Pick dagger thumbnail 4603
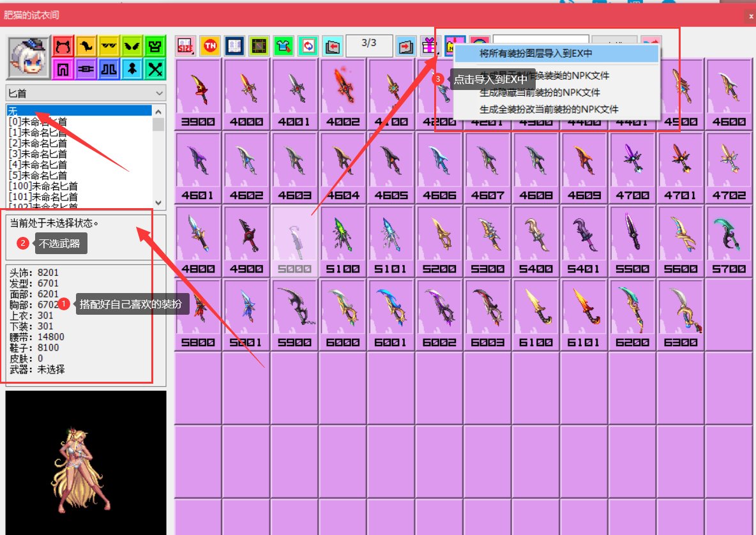 294,168
